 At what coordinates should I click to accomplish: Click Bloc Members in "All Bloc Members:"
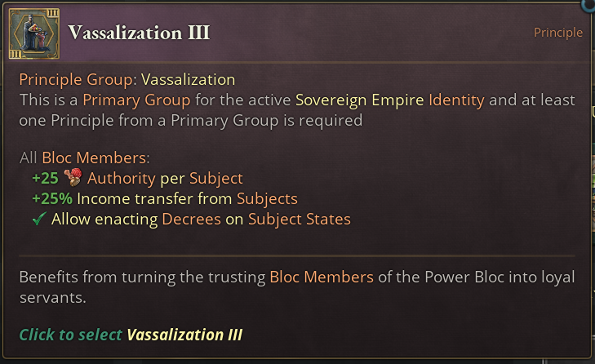[x=96, y=158]
